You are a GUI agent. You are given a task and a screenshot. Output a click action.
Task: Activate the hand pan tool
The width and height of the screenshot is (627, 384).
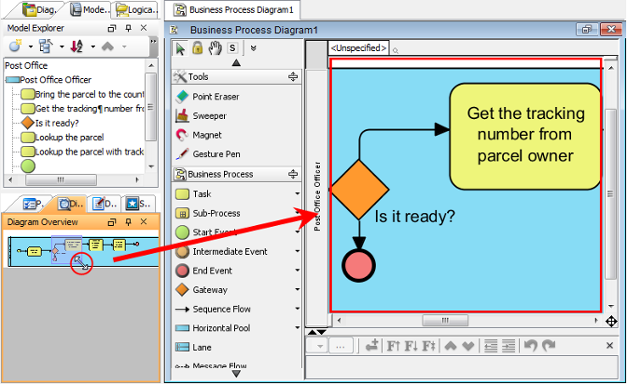click(x=215, y=48)
